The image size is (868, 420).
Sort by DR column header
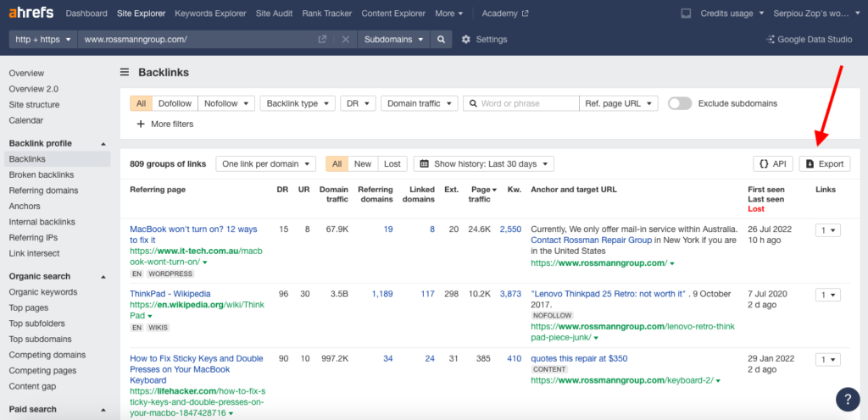(x=282, y=190)
